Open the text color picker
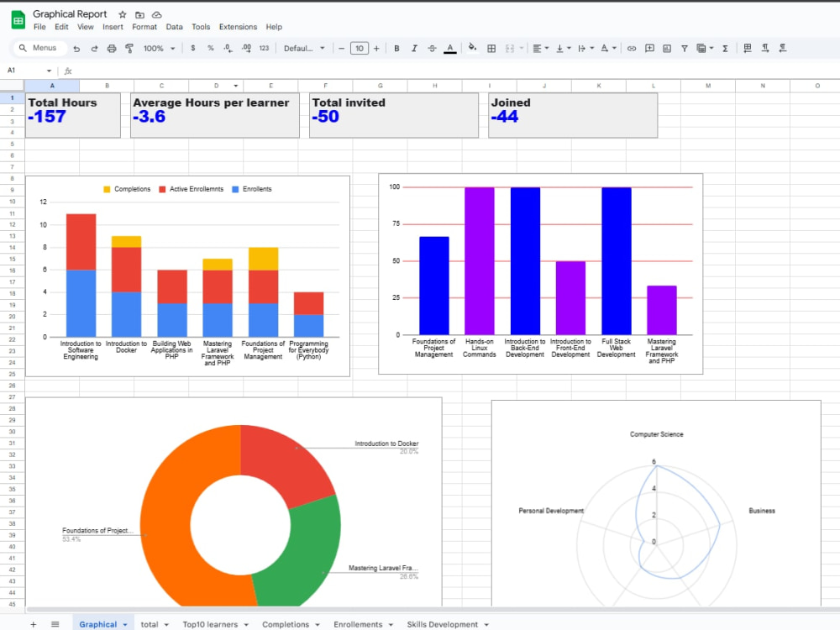Image resolution: width=840 pixels, height=630 pixels. click(450, 48)
